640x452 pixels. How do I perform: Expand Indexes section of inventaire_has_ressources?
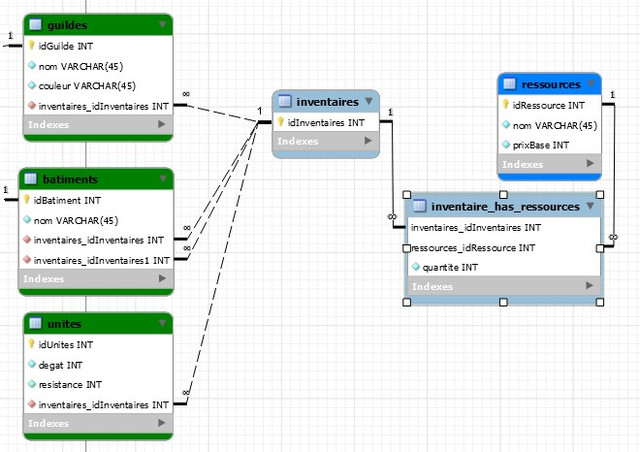pos(589,285)
